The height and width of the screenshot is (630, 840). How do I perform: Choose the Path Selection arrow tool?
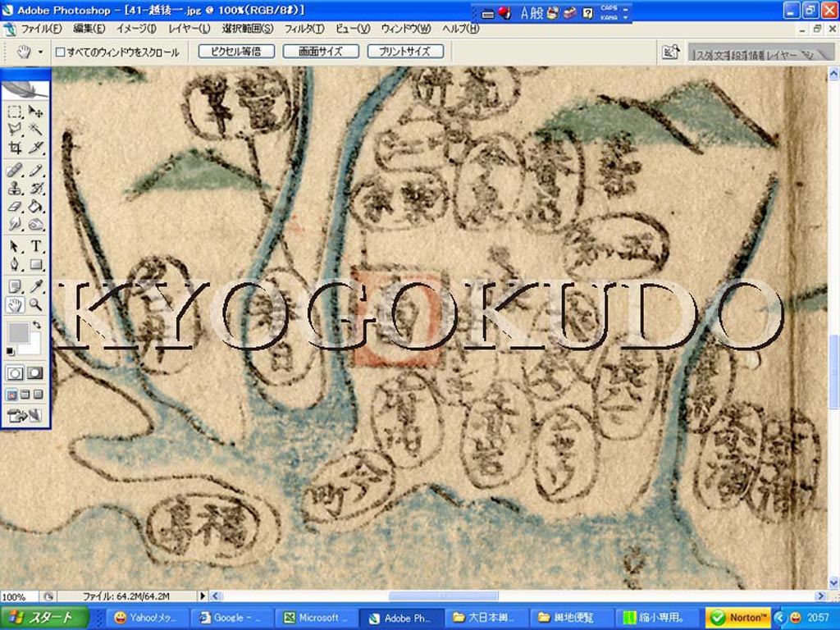15,246
